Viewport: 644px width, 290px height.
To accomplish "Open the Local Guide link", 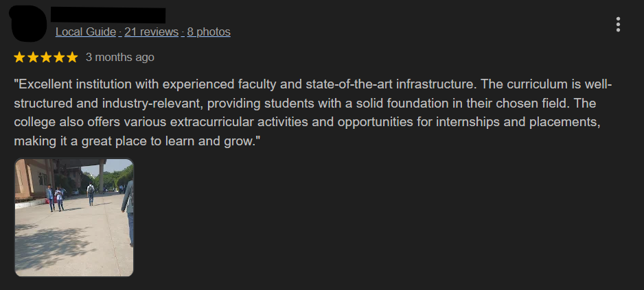I will [86, 32].
